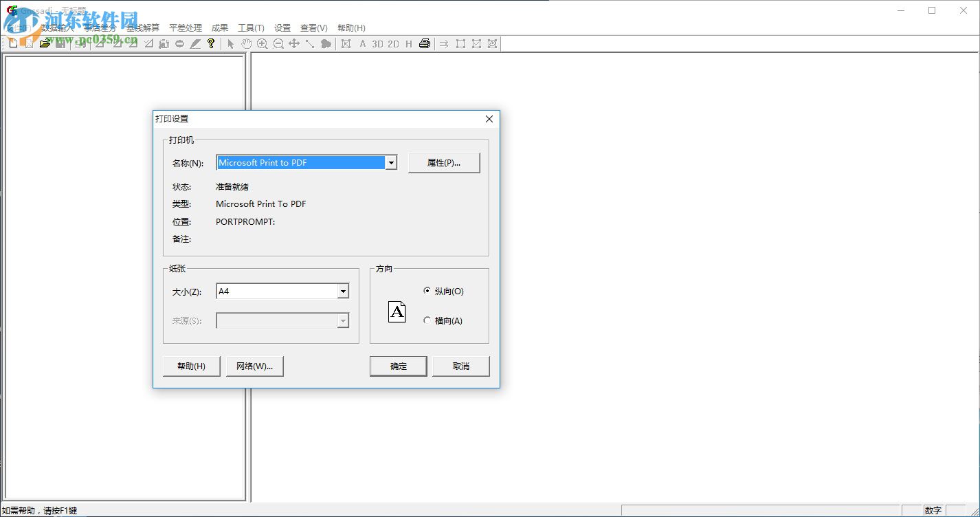Select 纵向(O) portrait orientation
Viewport: 980px width, 517px height.
click(x=443, y=291)
